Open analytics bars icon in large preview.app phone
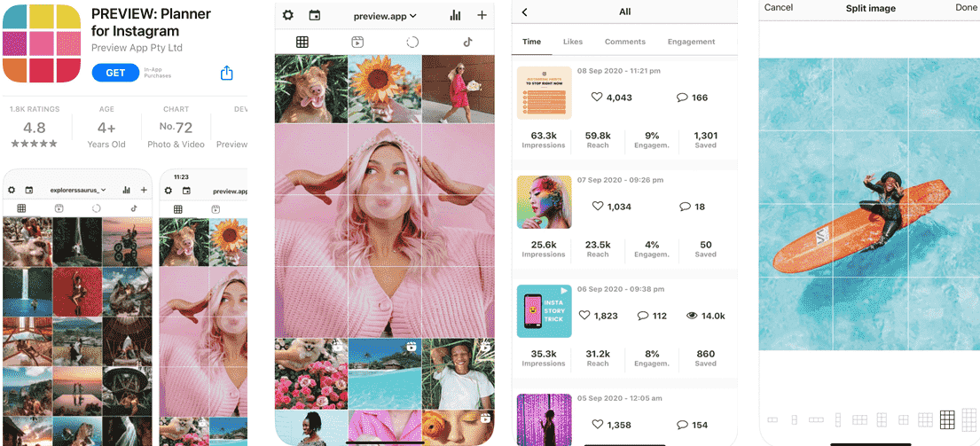The width and height of the screenshot is (980, 446). pos(455,15)
